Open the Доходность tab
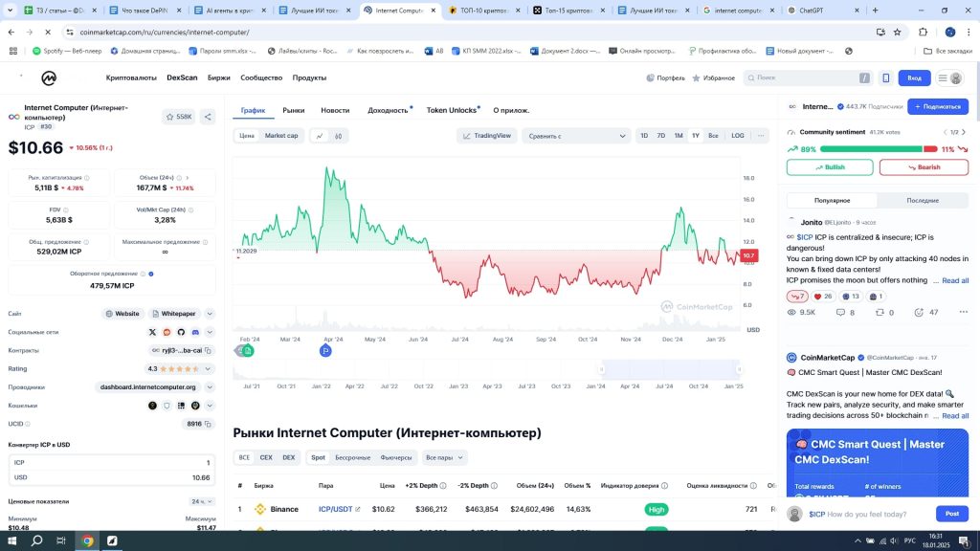This screenshot has height=551, width=980. [389, 111]
